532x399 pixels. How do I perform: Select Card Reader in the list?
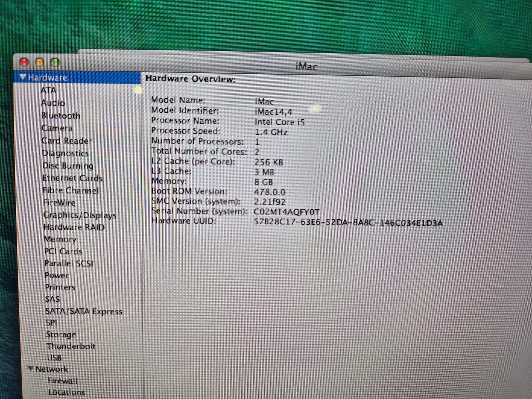pos(67,141)
